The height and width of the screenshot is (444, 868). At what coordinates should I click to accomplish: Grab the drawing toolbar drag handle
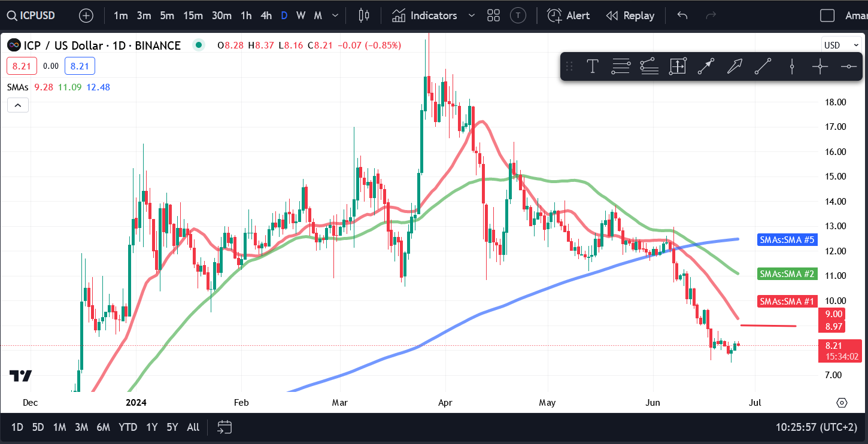pyautogui.click(x=569, y=66)
